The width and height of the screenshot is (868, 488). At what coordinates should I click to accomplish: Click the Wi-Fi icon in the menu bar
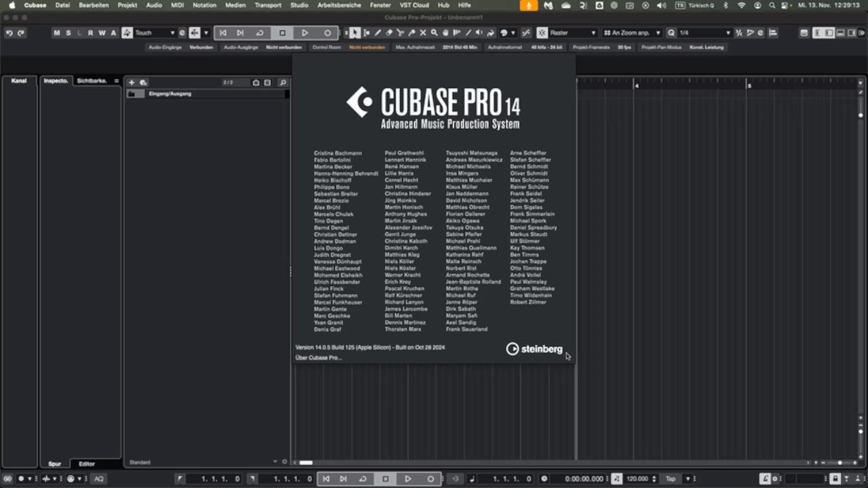(x=741, y=5)
